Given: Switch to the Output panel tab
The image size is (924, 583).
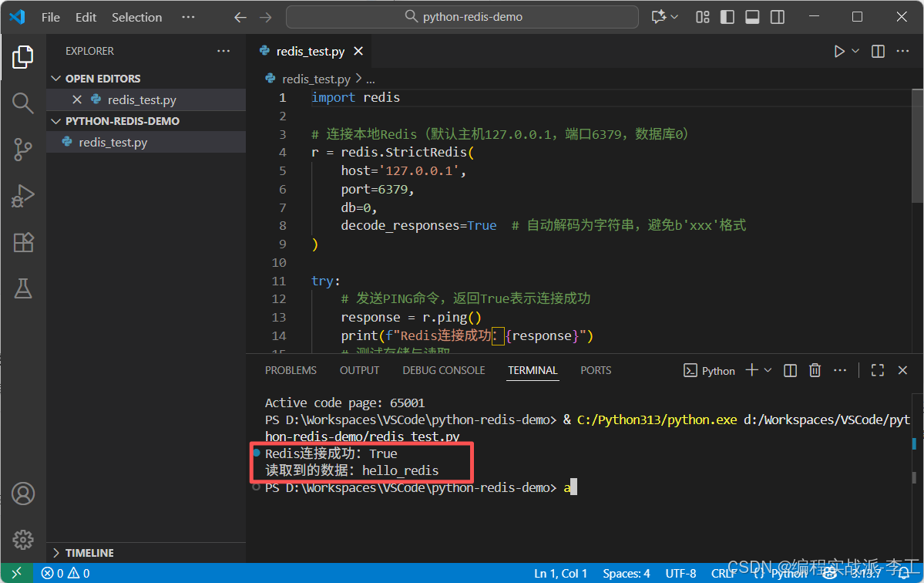Looking at the screenshot, I should point(359,370).
